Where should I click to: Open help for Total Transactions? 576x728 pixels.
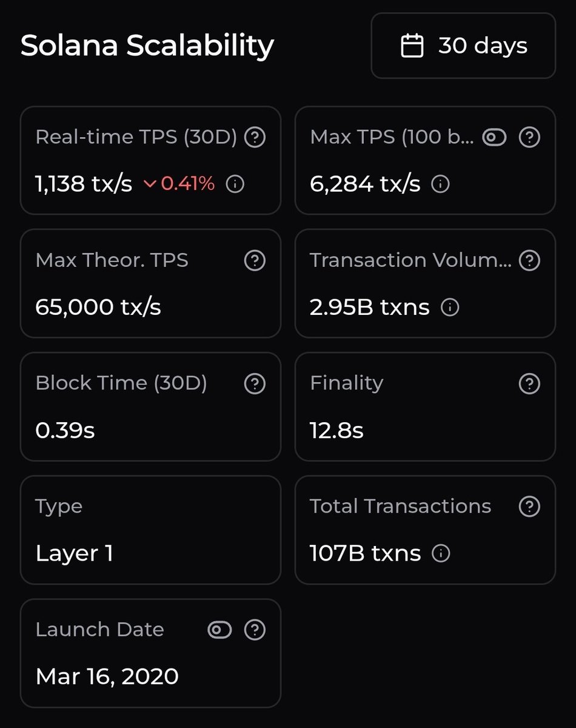pyautogui.click(x=530, y=507)
